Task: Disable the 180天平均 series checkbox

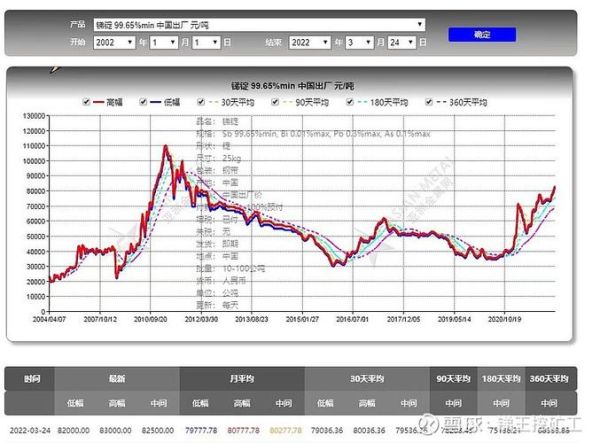Action: tap(350, 102)
